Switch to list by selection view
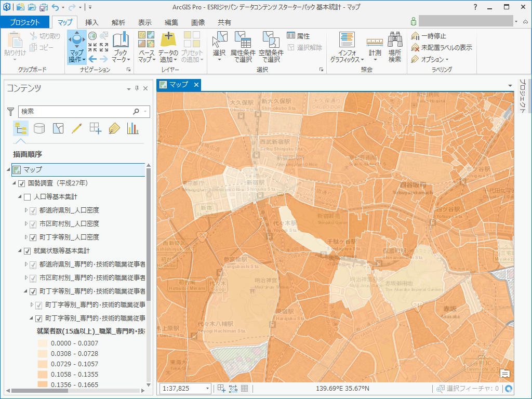The width and height of the screenshot is (532, 399). 58,129
